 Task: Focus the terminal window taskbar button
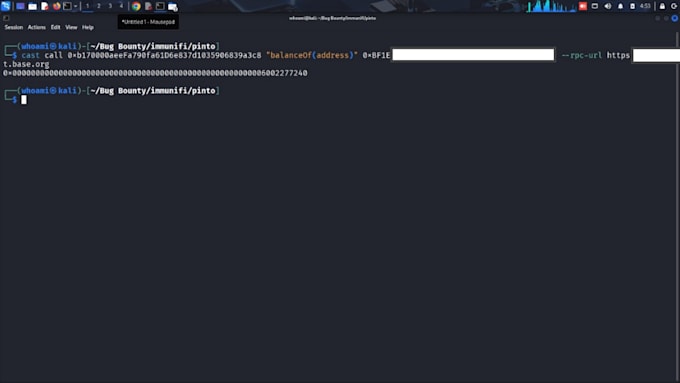pos(160,6)
